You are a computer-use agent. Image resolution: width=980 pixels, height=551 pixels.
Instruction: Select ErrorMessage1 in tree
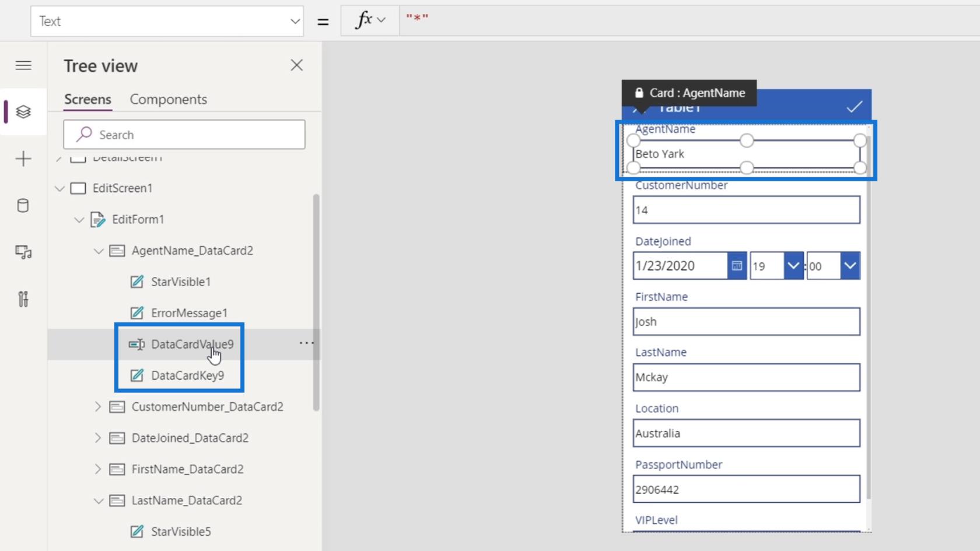[189, 313]
